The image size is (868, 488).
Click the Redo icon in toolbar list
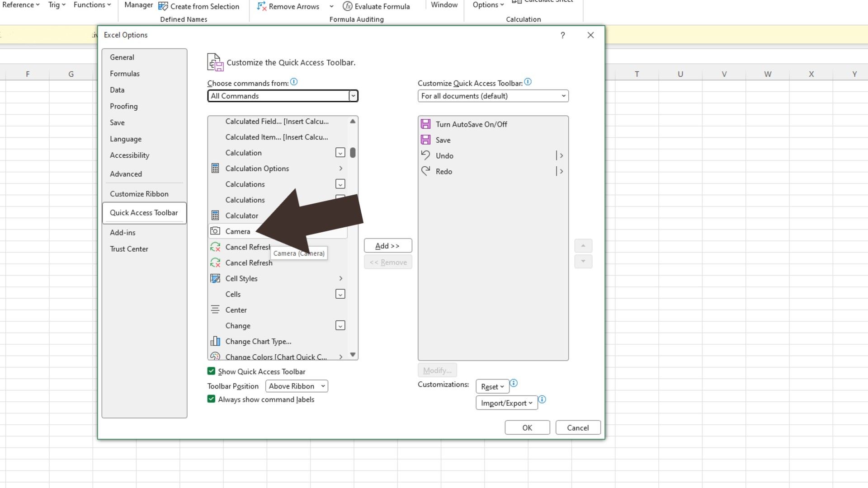tap(425, 171)
